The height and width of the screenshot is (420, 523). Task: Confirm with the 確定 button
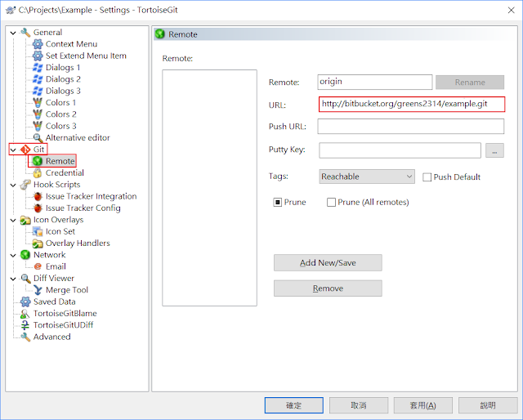click(x=294, y=405)
